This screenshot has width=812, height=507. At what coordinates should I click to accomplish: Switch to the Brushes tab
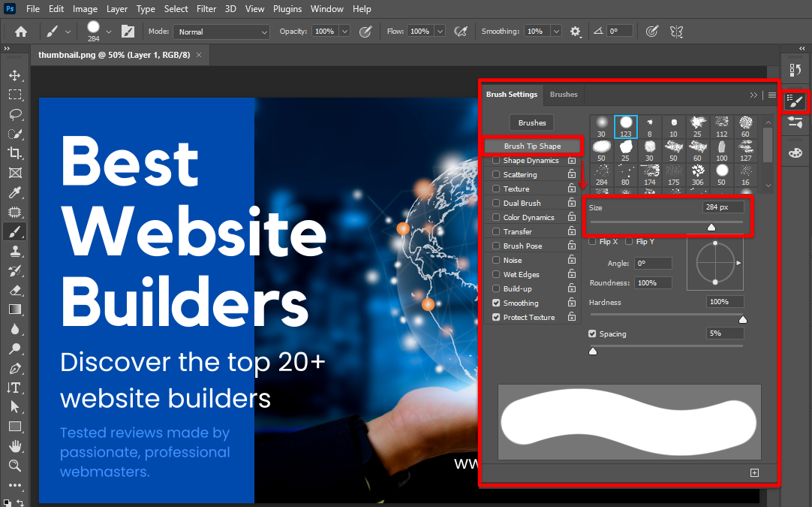(x=564, y=95)
